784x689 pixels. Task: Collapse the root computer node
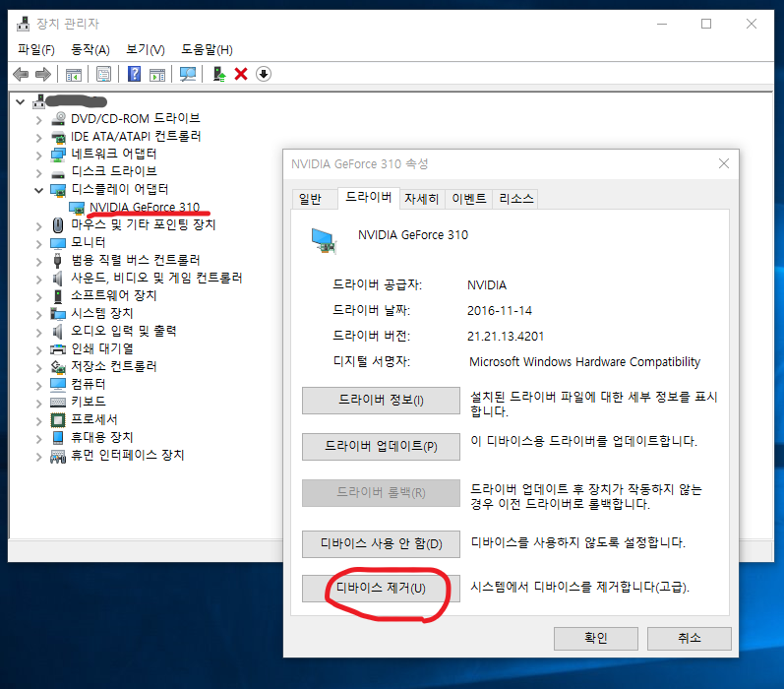[20, 102]
